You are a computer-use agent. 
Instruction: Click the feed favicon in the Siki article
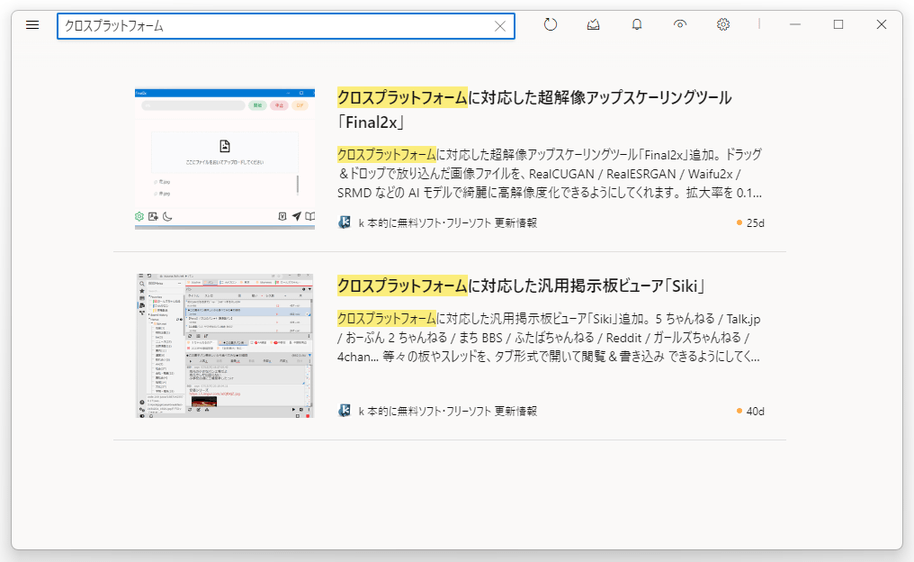pos(344,411)
